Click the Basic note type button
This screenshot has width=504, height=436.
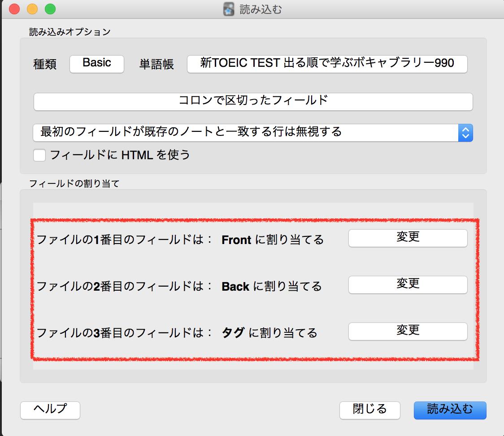click(x=97, y=64)
